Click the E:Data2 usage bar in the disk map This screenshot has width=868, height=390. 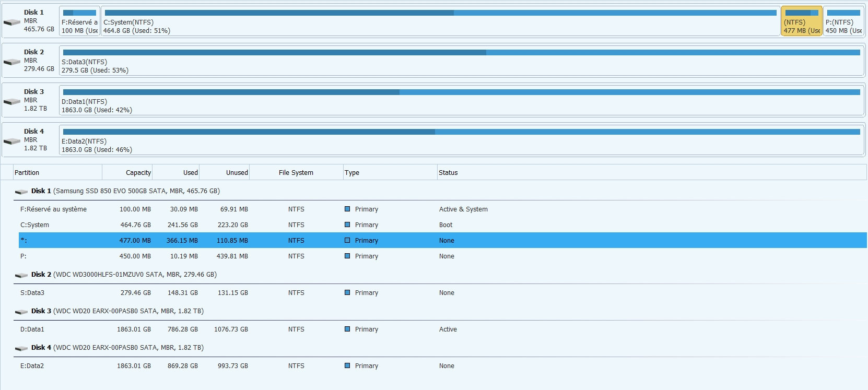(462, 132)
